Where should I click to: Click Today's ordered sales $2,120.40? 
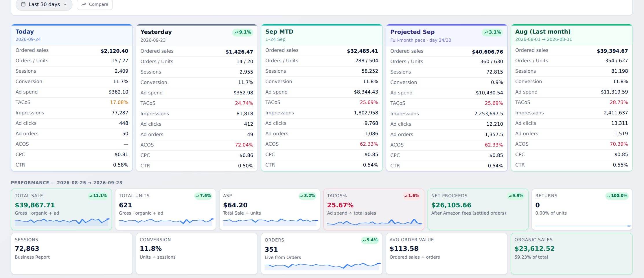pos(114,51)
